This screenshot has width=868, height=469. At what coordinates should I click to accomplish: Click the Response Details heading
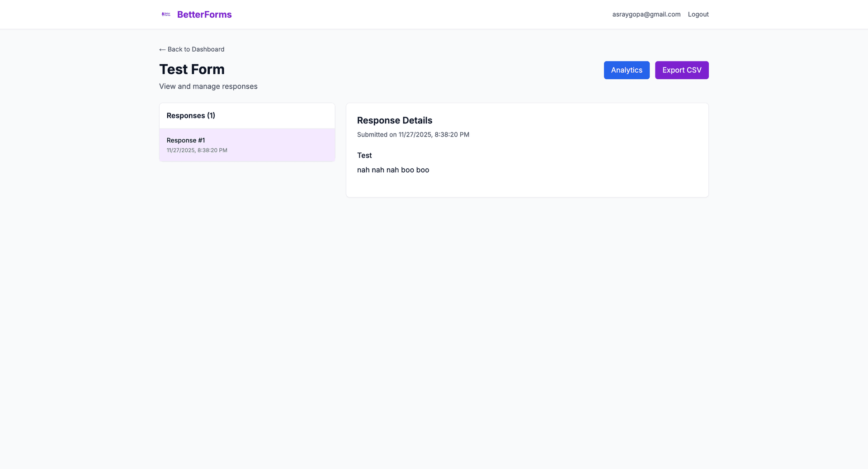click(394, 120)
